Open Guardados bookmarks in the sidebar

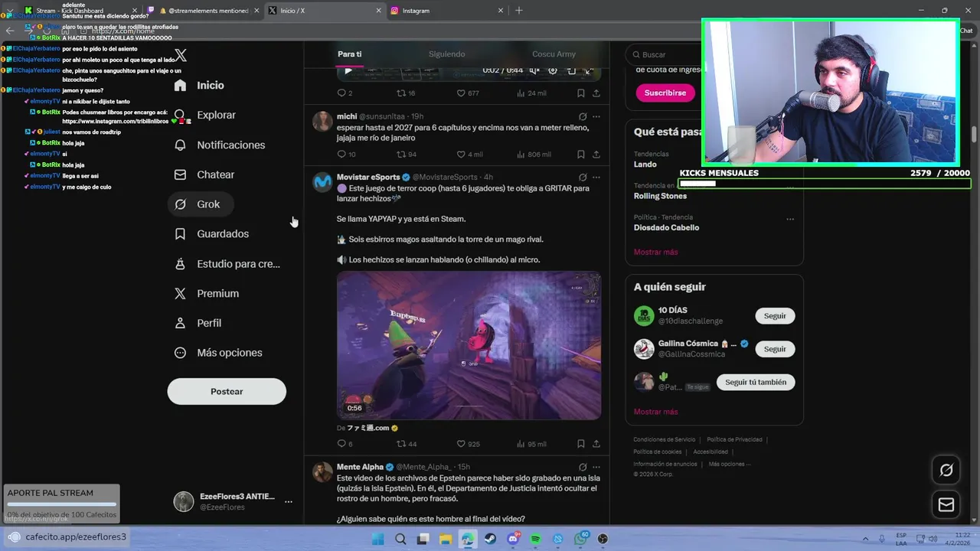(212, 233)
